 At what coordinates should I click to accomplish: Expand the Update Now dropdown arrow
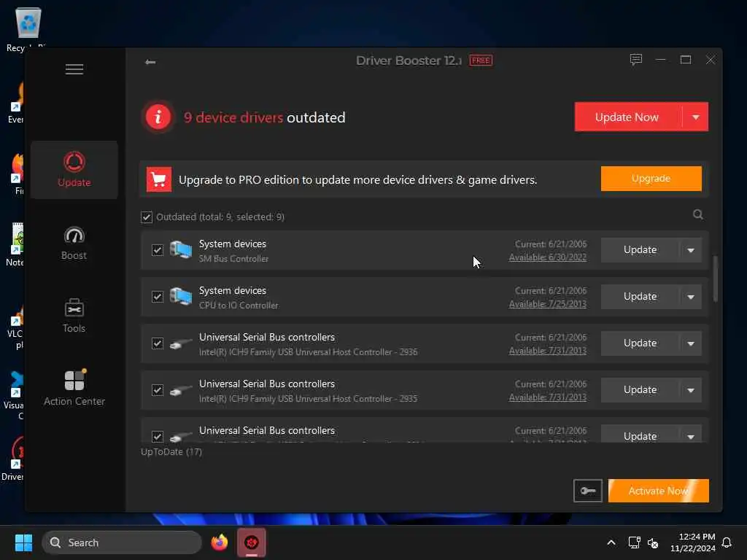pos(695,117)
